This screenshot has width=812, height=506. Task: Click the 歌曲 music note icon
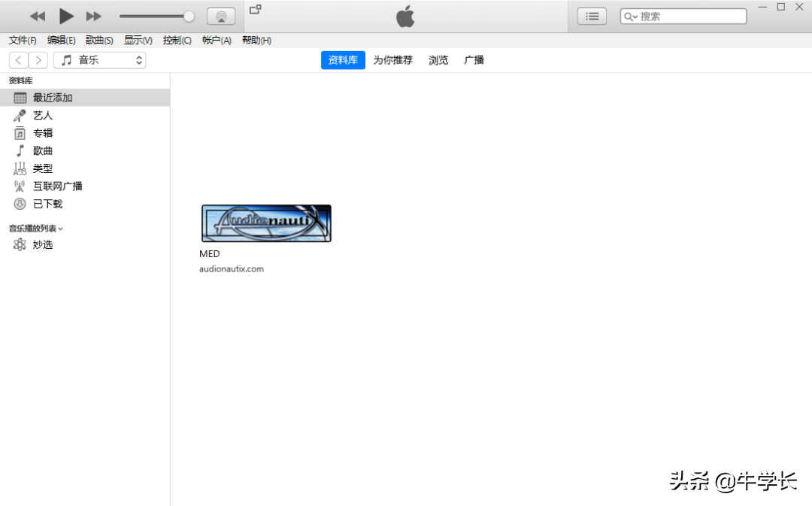20,150
